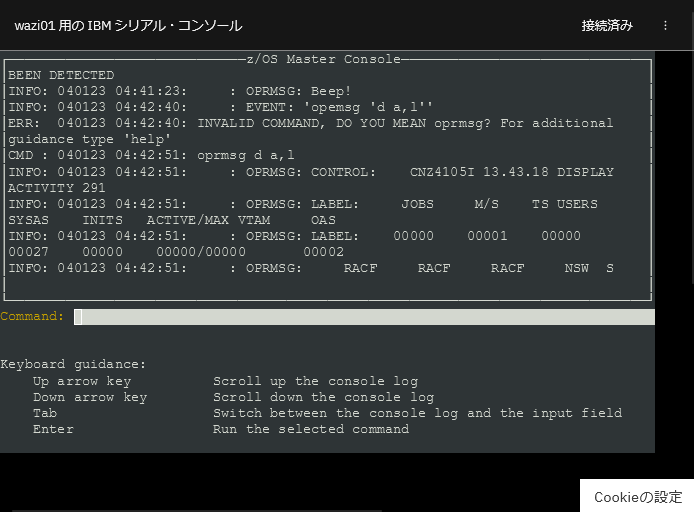Select the EVENT 'opemsg' log line
Image resolution: width=694 pixels, height=512 pixels.
click(220, 107)
